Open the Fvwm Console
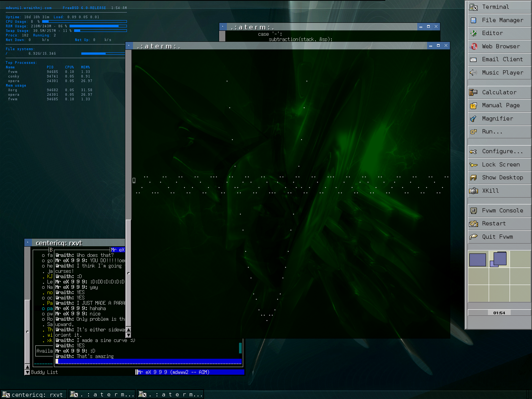The width and height of the screenshot is (532, 399). pos(502,211)
